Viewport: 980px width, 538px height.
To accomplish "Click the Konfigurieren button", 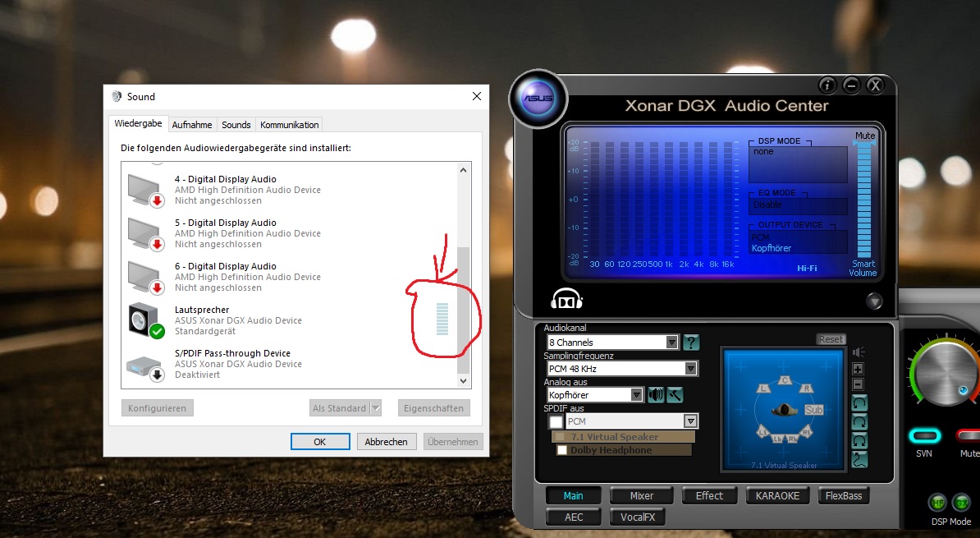I will pyautogui.click(x=158, y=408).
